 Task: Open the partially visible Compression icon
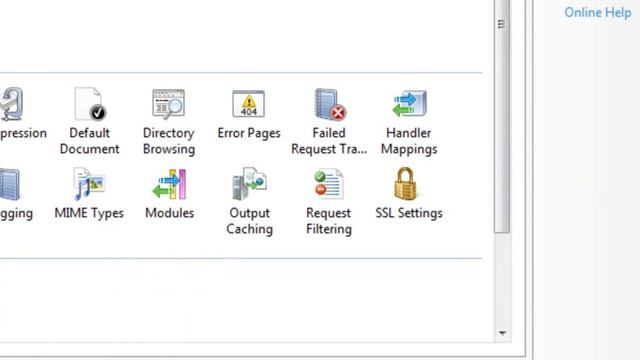point(11,104)
